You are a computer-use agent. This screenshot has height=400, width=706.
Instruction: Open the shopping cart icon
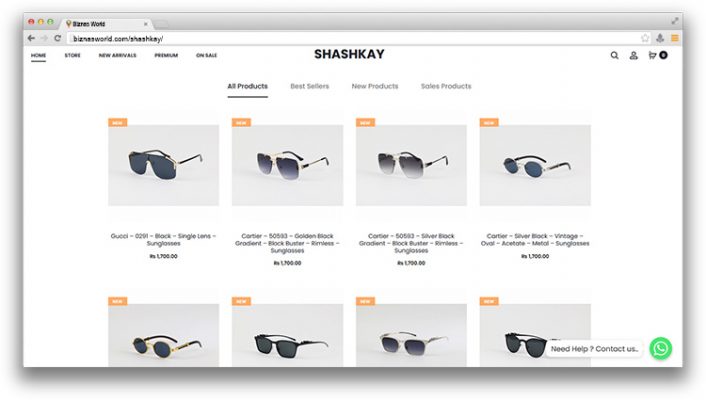click(652, 55)
